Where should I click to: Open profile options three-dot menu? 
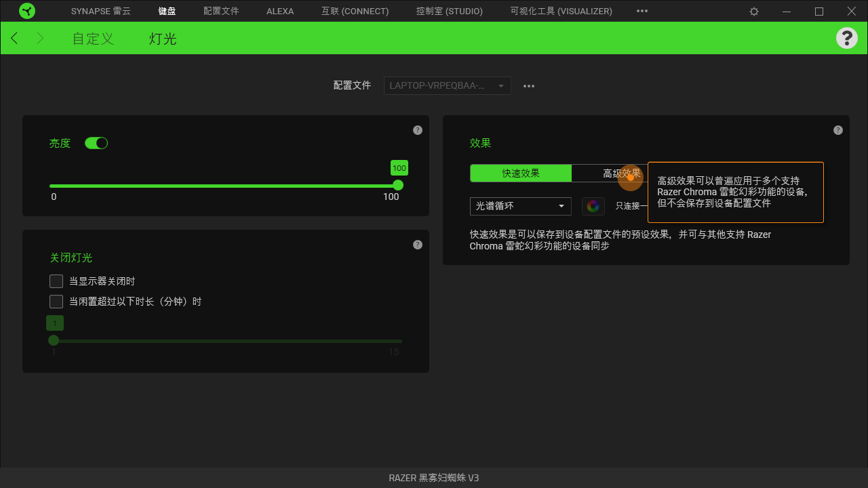click(x=529, y=86)
